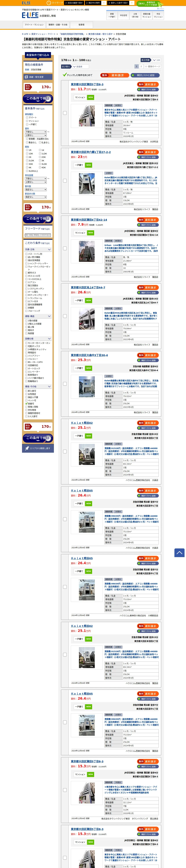Click the 賃貸マンション・アパート breadcrumb
Viewport: 186px width, 868px height.
(x=44, y=34)
